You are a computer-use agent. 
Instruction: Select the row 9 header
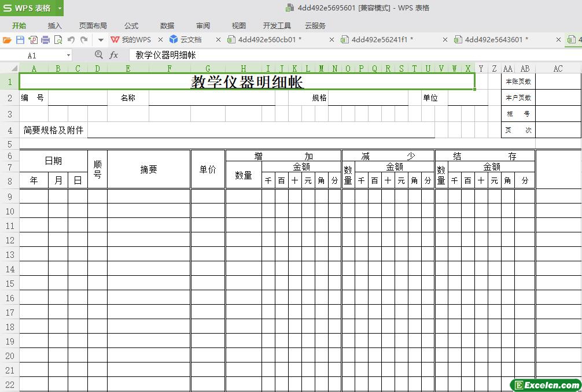(10, 197)
